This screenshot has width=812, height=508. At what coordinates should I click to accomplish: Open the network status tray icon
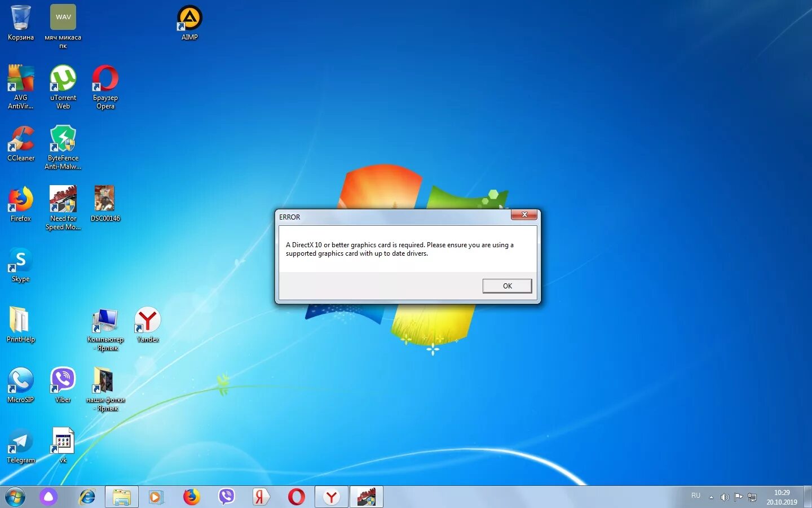tap(752, 497)
